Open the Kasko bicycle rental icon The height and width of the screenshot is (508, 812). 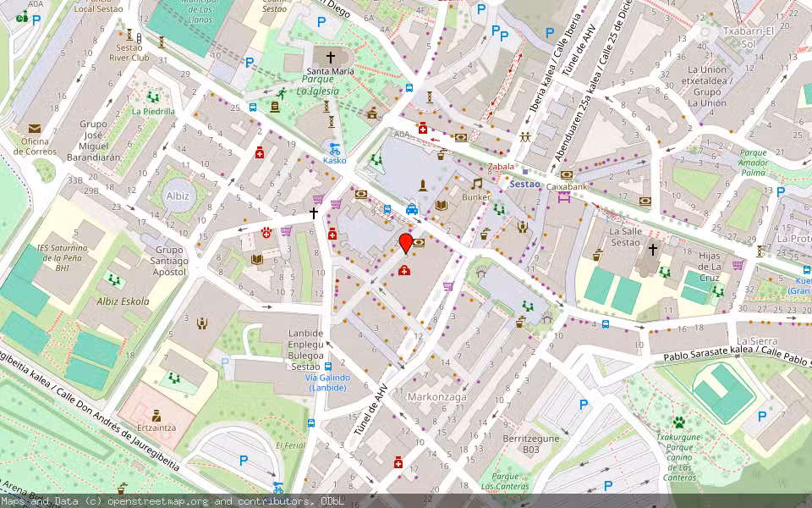(335, 149)
